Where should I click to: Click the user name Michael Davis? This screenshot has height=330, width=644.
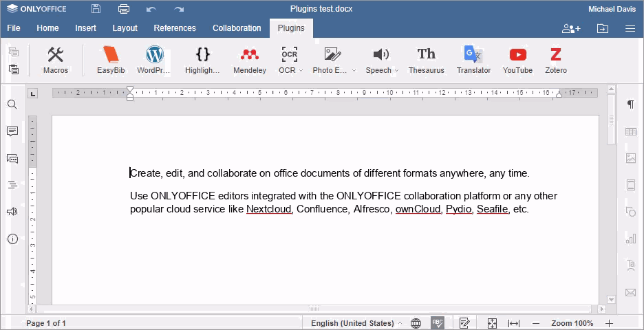[612, 9]
